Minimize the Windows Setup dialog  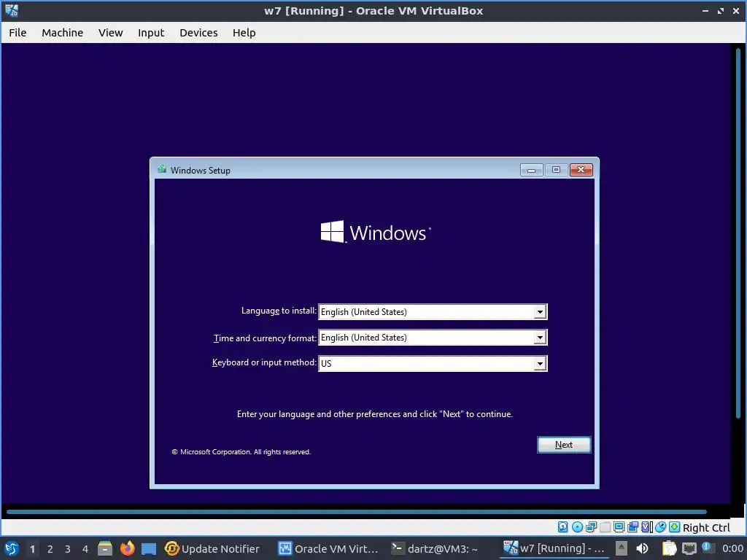531,170
